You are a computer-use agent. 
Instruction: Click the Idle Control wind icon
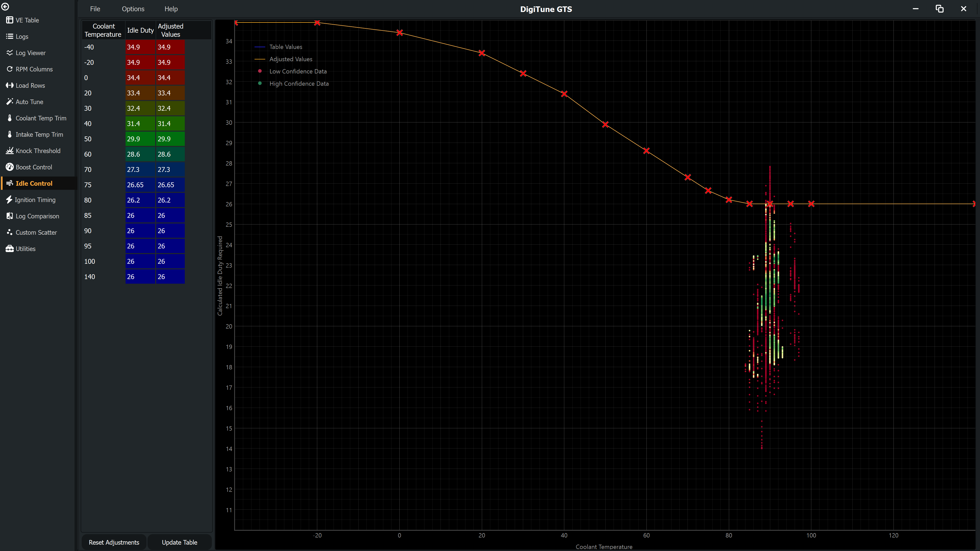pyautogui.click(x=9, y=184)
